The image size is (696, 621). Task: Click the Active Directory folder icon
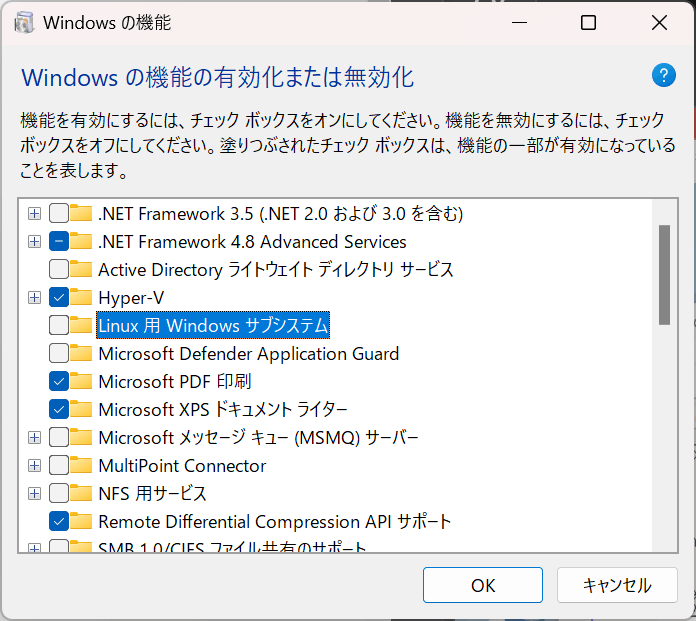[81, 269]
